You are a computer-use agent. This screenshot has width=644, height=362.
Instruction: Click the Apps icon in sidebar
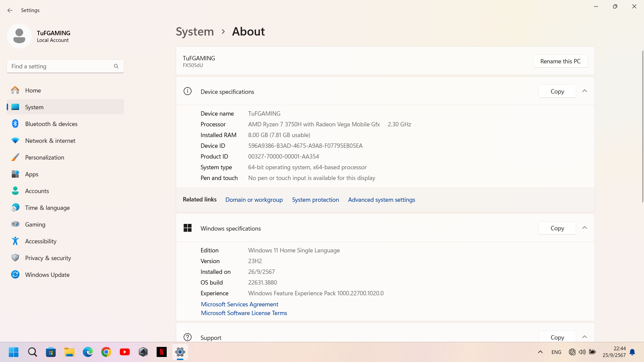click(x=15, y=174)
